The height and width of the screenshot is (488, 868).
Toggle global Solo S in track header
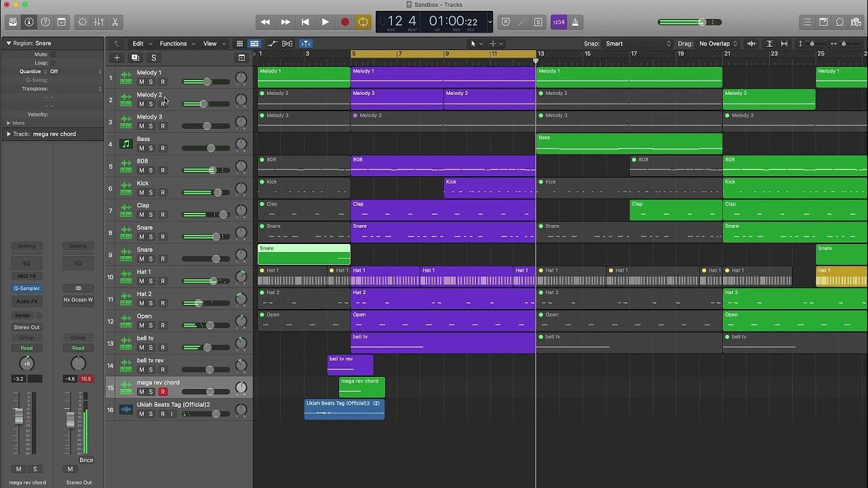[153, 58]
